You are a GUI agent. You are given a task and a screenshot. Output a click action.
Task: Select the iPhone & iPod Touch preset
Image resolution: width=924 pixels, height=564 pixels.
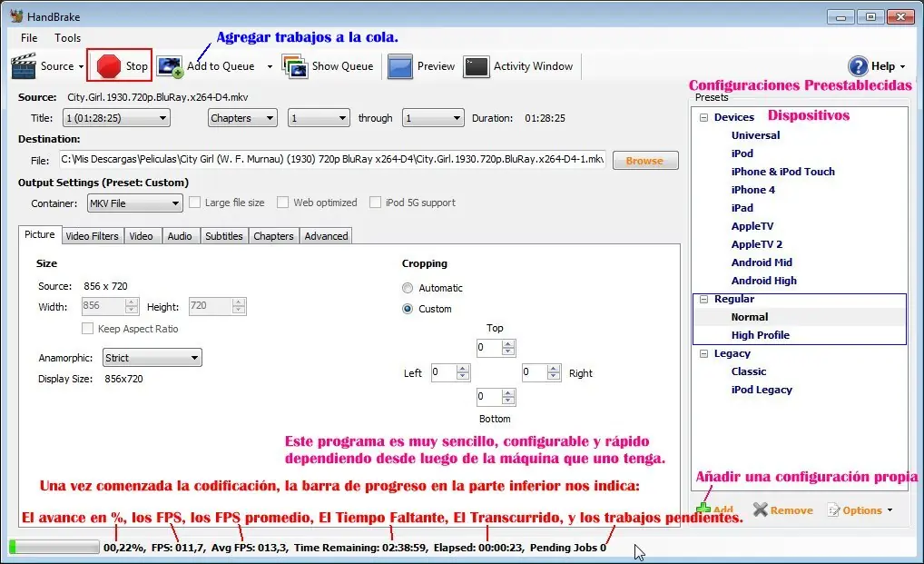(x=782, y=172)
